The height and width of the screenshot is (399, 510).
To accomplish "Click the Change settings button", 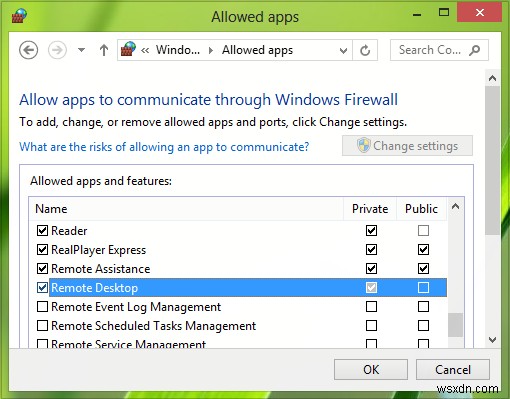I will pos(407,146).
